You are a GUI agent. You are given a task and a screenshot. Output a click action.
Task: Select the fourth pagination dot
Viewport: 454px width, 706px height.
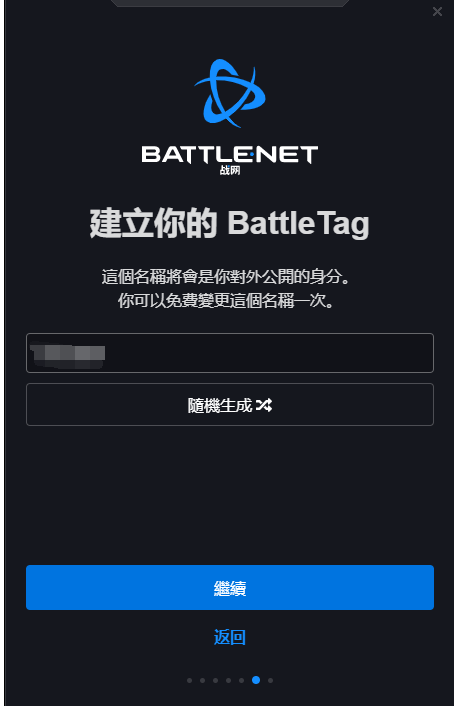pos(228,680)
